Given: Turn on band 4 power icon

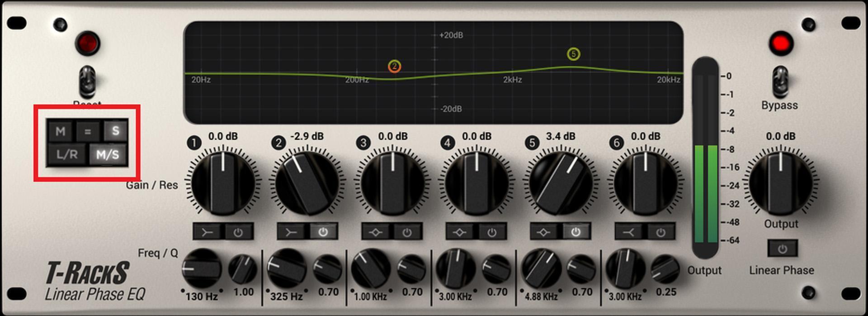Looking at the screenshot, I should point(491,232).
